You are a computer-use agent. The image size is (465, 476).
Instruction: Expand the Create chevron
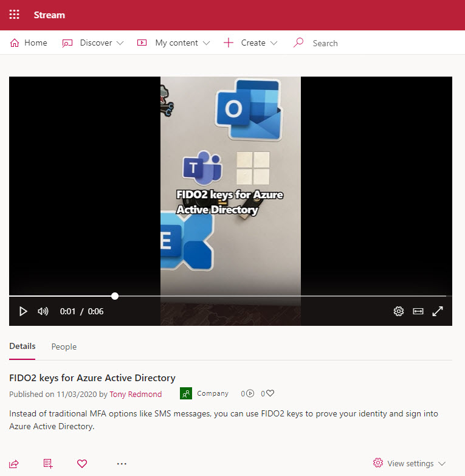[274, 43]
